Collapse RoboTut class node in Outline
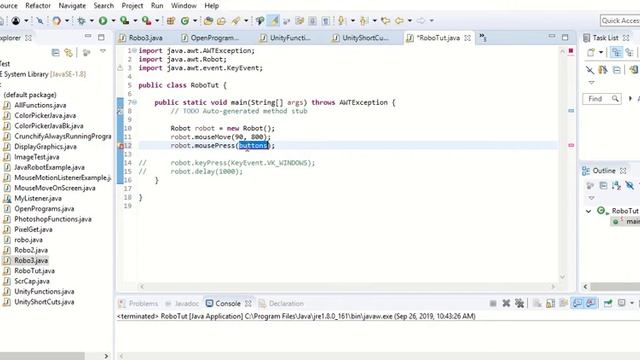This screenshot has width=640, height=360. 589,211
